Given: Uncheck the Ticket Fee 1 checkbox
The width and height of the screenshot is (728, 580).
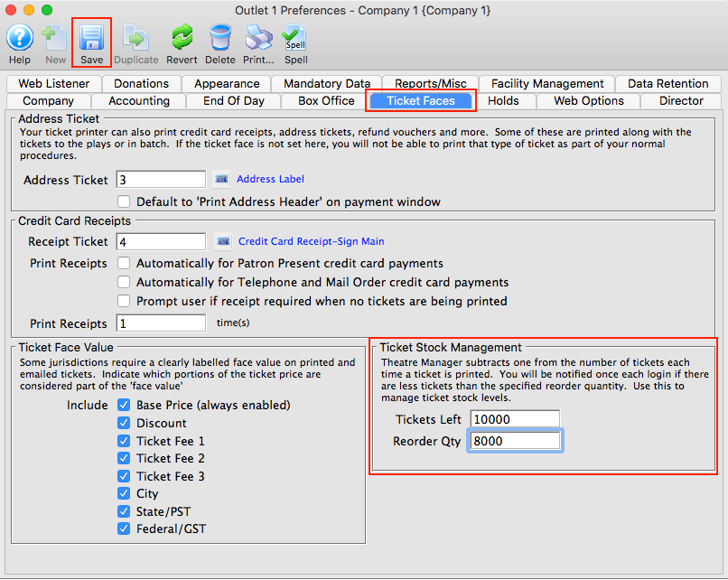Looking at the screenshot, I should [124, 441].
